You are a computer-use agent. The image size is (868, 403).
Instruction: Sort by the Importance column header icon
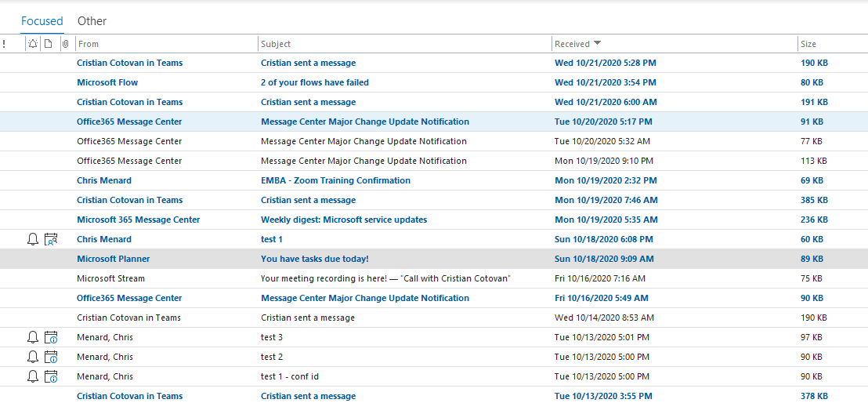(x=4, y=44)
